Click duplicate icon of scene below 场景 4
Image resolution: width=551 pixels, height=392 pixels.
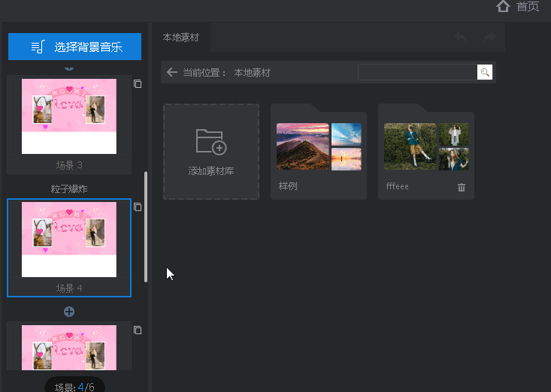point(138,330)
